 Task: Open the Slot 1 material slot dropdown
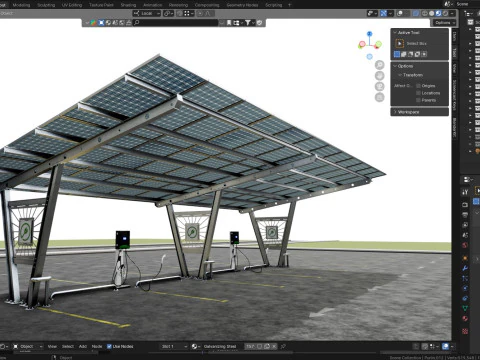[174, 347]
